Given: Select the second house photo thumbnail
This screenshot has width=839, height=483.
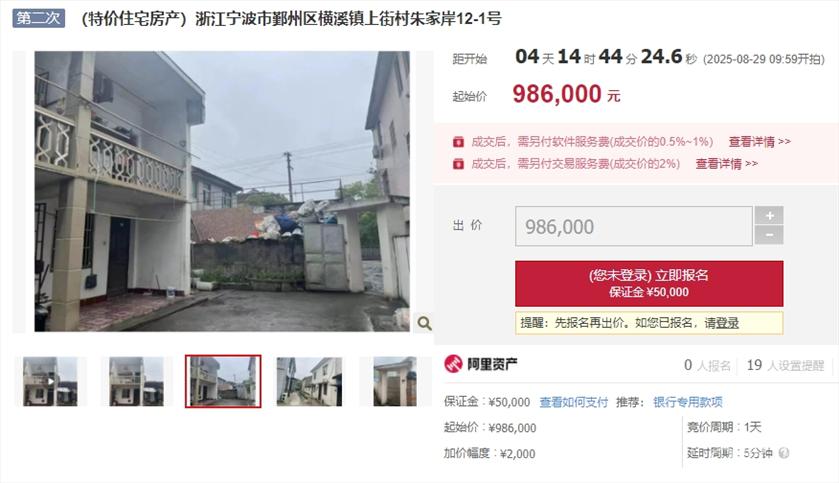Looking at the screenshot, I should 136,382.
